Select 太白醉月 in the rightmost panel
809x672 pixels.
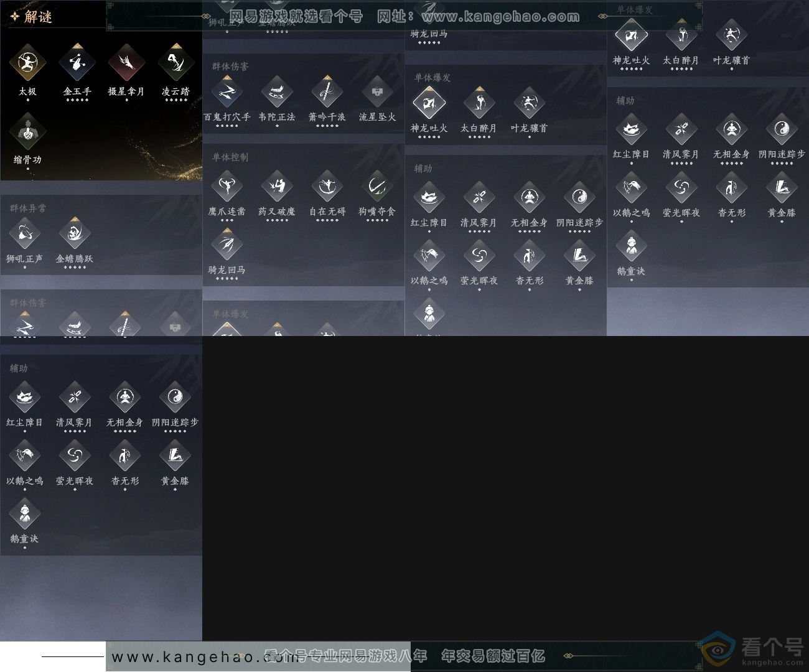pos(681,35)
